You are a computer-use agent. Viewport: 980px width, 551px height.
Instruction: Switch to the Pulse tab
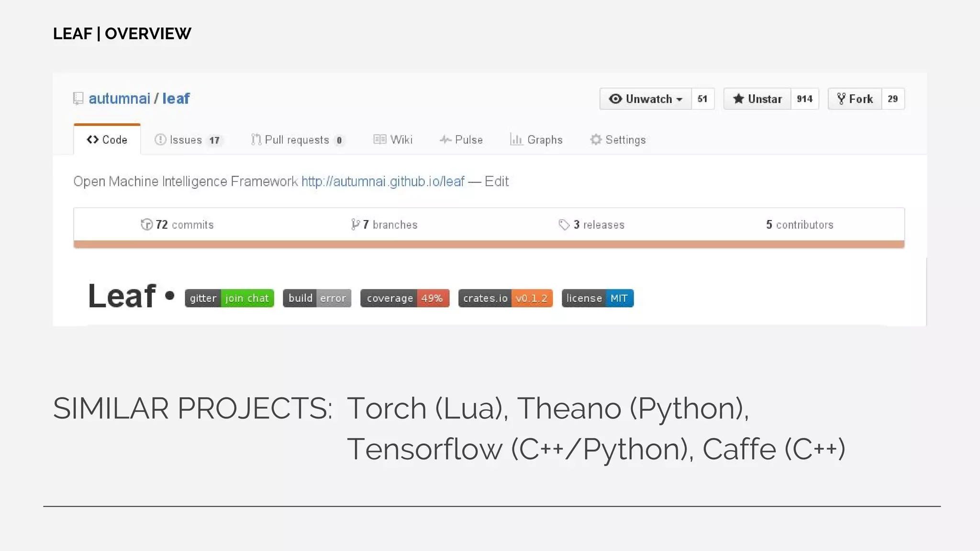[461, 140]
